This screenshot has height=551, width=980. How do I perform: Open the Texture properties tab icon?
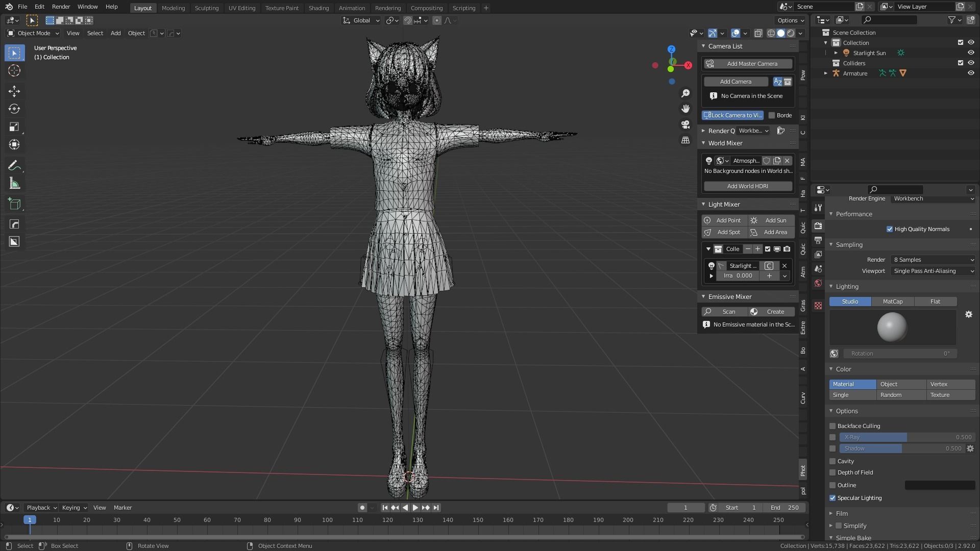tap(818, 306)
